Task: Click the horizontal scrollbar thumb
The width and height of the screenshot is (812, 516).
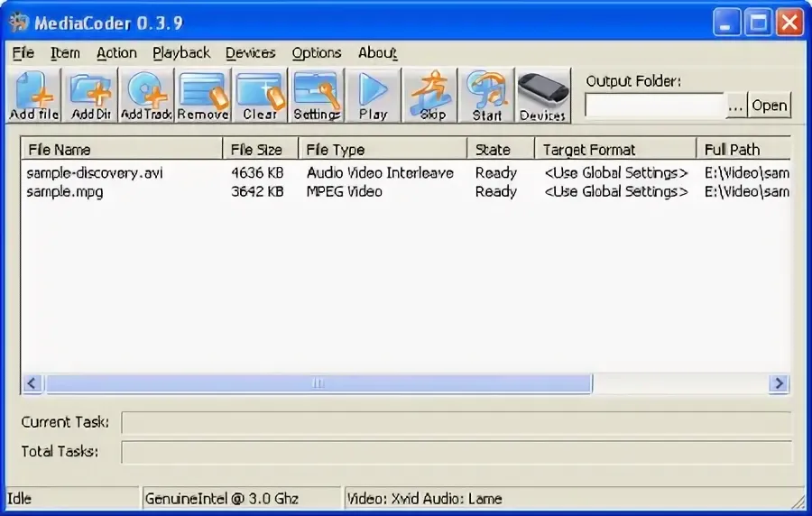Action: [318, 383]
